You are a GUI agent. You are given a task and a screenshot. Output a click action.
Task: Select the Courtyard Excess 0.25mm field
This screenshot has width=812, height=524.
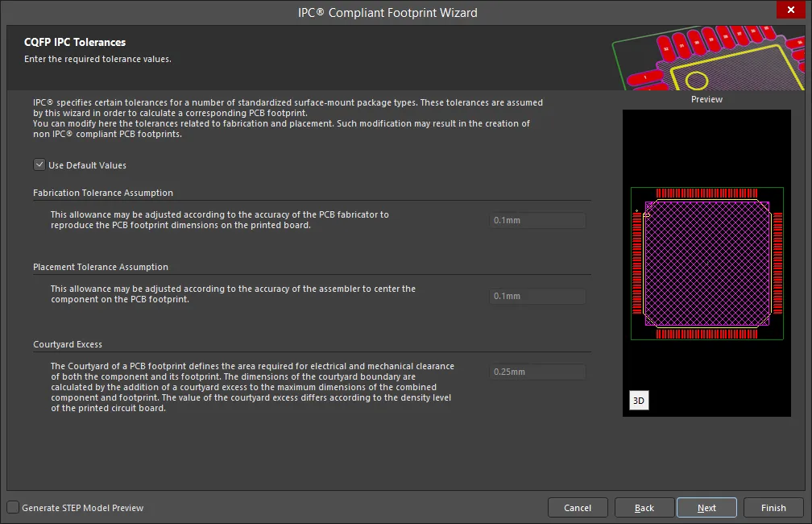tap(537, 372)
